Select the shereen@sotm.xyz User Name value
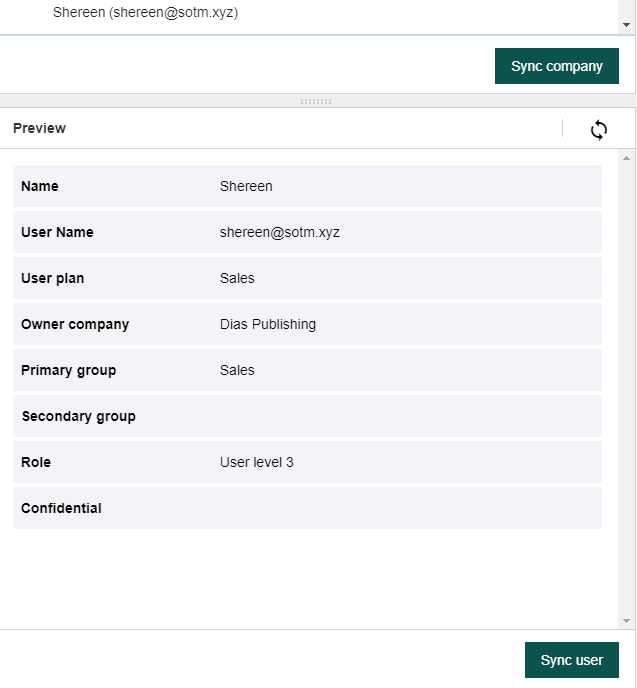637x688 pixels. pyautogui.click(x=280, y=232)
